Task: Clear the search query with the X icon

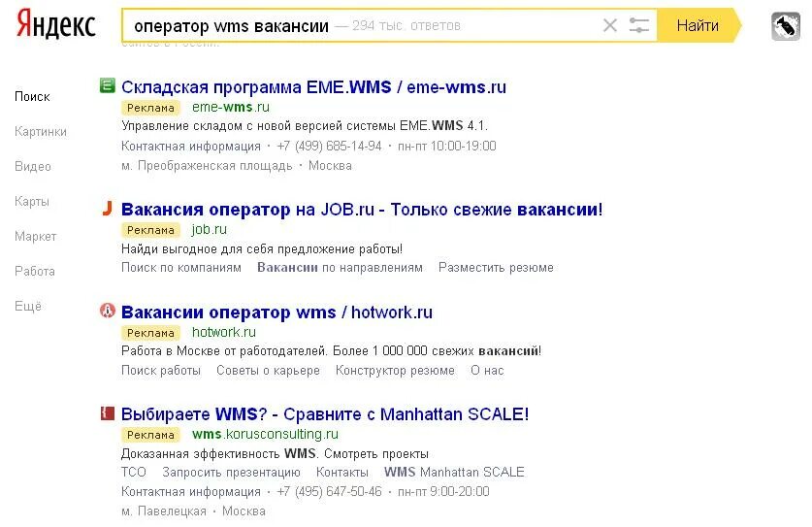Action: point(610,25)
